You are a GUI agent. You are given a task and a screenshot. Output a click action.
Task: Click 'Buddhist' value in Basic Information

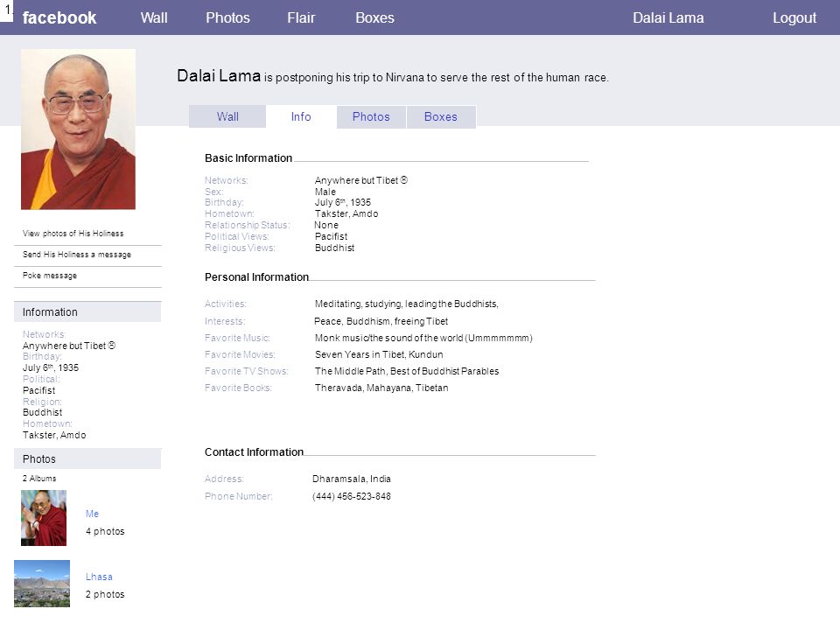[335, 248]
